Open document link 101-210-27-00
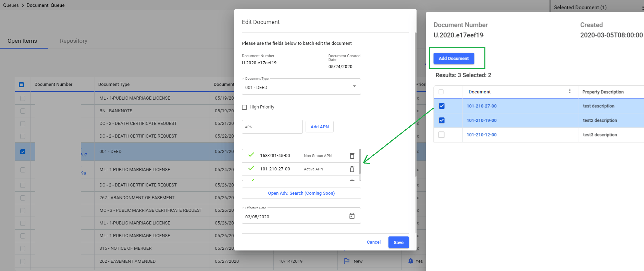Image resolution: width=644 pixels, height=271 pixels. tap(481, 106)
